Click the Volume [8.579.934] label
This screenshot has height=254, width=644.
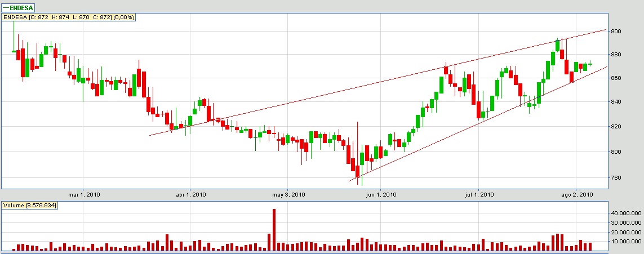tap(30, 205)
